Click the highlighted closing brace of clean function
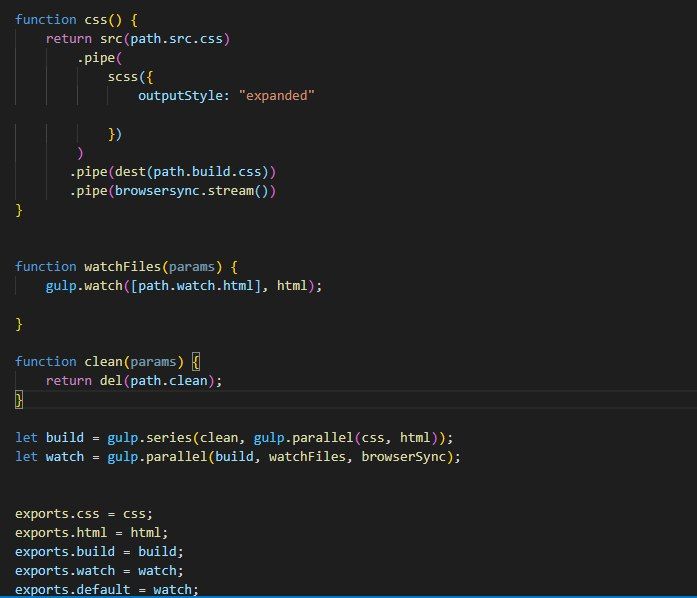Screen dimensions: 697x598 19,400
